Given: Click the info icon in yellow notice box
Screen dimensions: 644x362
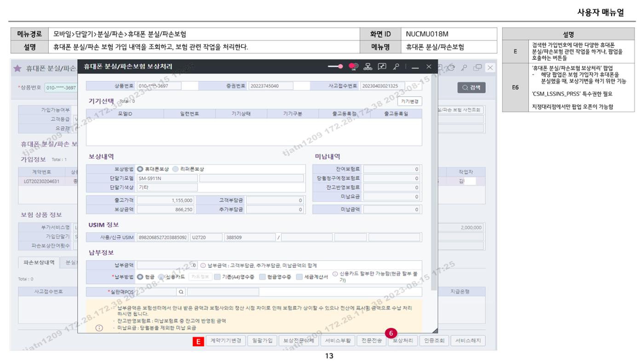Looking at the screenshot, I should (x=99, y=328).
